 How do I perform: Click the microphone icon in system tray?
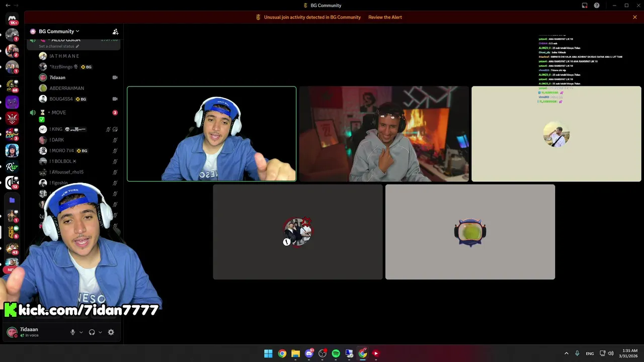coord(577,353)
